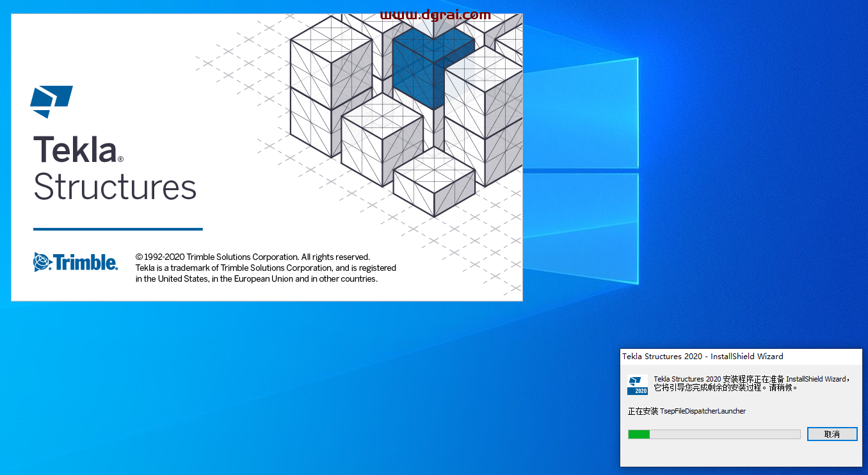Click the Tekla Structures 2020 - InstallShield Wizard title bar
868x475 pixels.
click(x=741, y=357)
